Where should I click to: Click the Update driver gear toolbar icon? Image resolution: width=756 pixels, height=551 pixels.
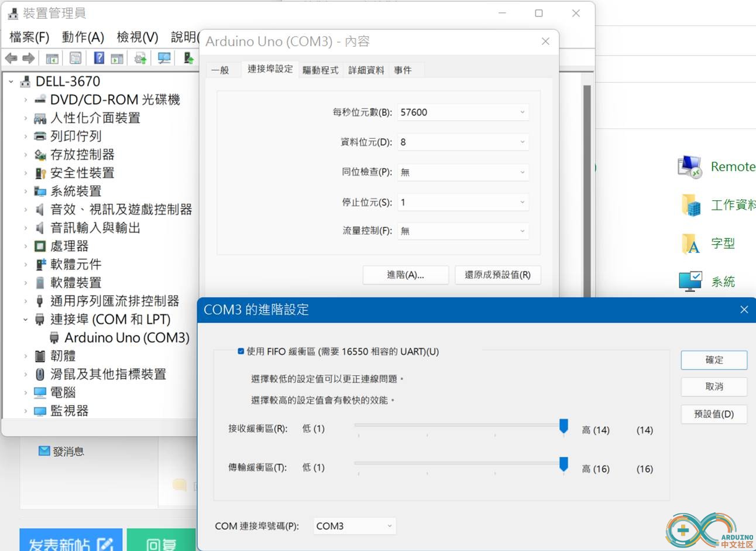point(140,58)
